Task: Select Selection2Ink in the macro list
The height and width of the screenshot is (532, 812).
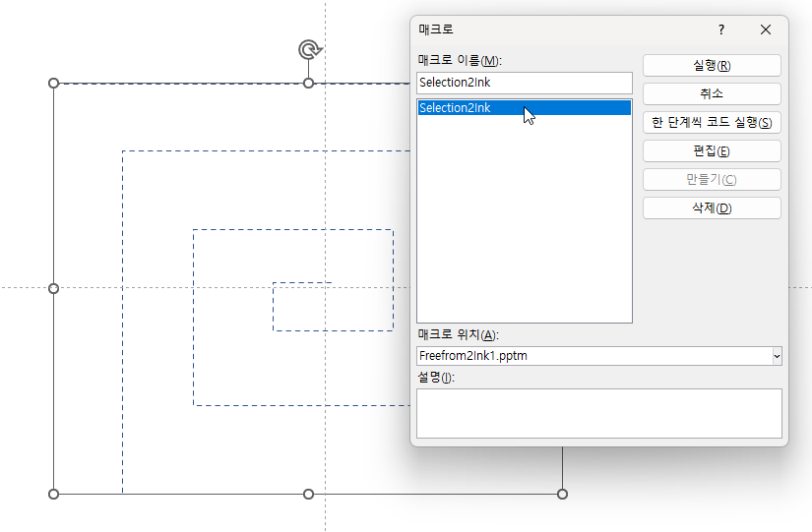Action: [x=524, y=107]
